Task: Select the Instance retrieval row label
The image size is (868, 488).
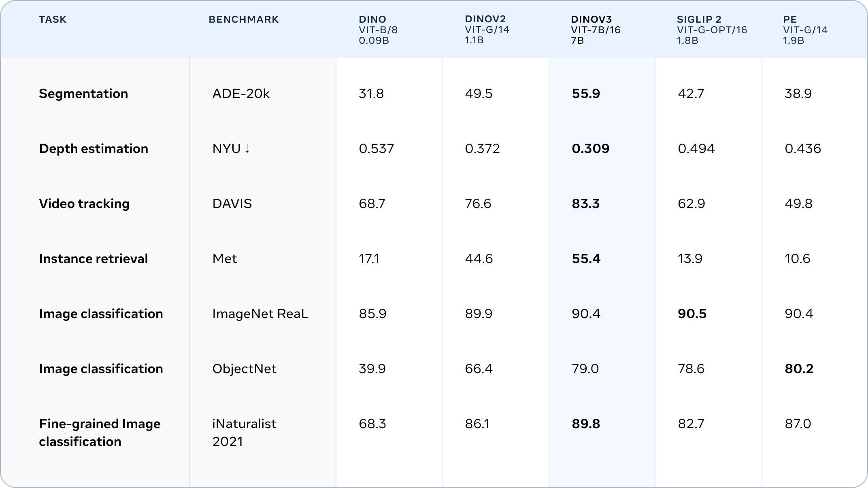Action: coord(94,259)
